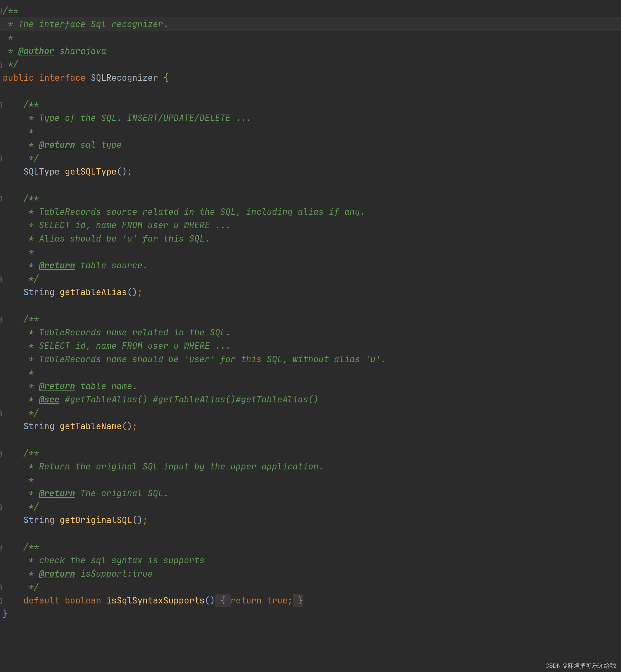Click the @return tag before 'The original SQL.'
This screenshot has width=621, height=672.
(x=57, y=493)
